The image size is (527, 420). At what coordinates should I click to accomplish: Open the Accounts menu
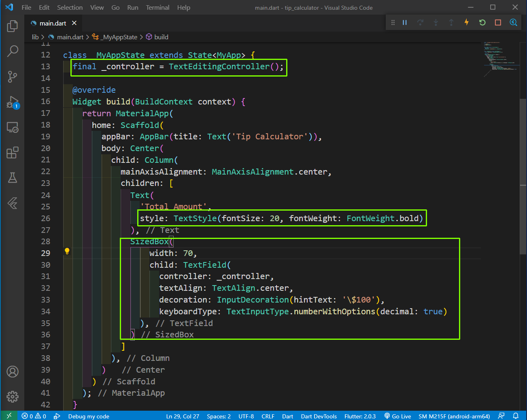point(13,371)
